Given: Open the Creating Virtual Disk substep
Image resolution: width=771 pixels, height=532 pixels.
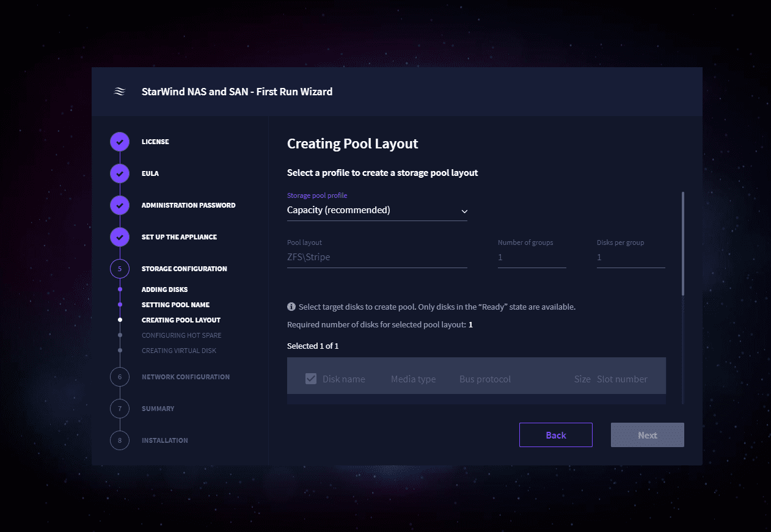Looking at the screenshot, I should 179,351.
